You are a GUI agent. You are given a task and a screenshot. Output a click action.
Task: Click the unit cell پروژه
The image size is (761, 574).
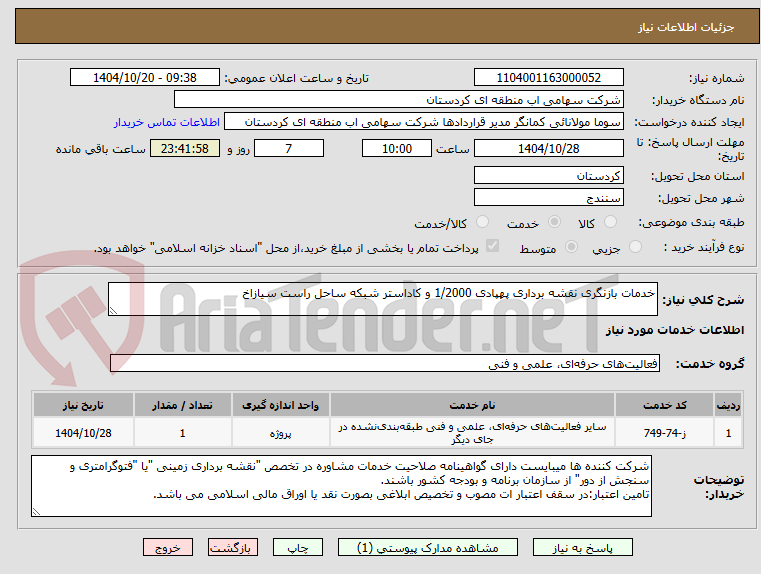point(281,433)
